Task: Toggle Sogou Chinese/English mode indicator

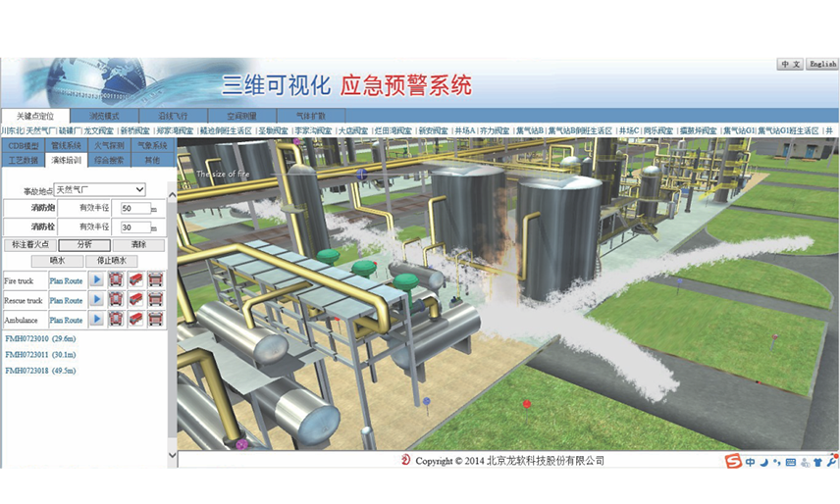Action: (749, 462)
